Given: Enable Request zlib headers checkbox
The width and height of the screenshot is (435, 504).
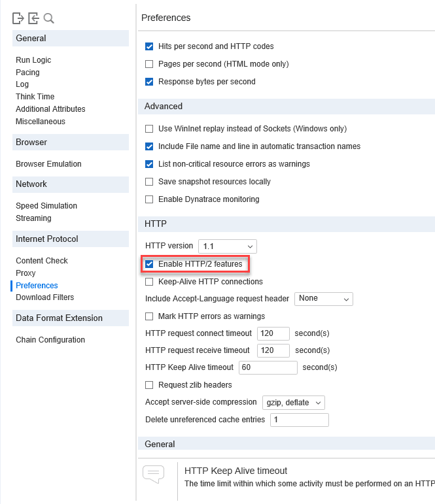Looking at the screenshot, I should (x=149, y=385).
